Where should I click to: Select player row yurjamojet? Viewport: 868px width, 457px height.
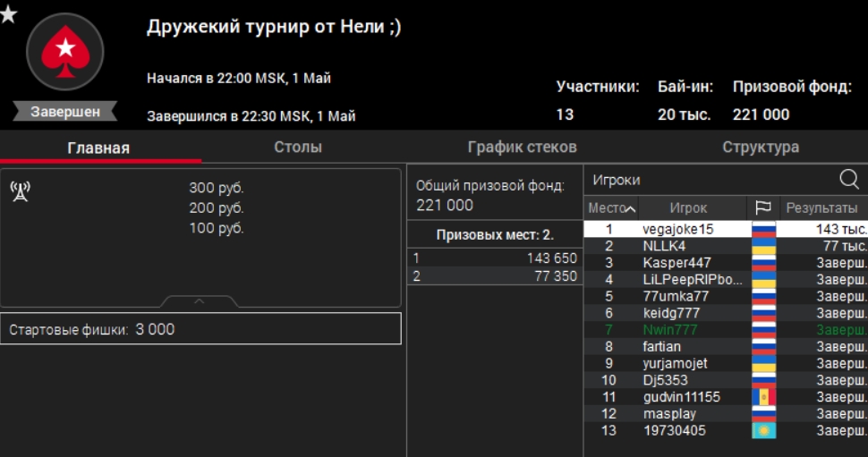point(726,363)
